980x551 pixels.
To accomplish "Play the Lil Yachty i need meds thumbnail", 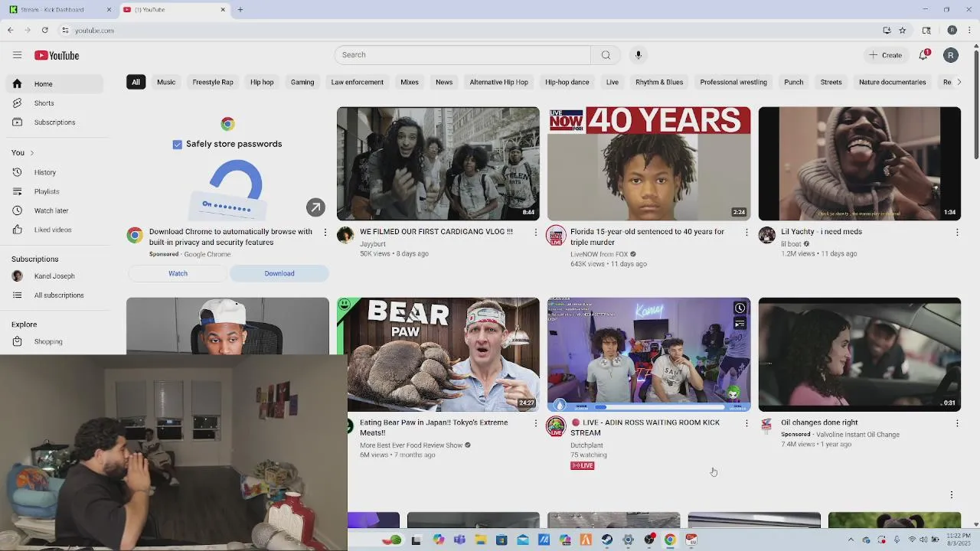I will point(859,164).
